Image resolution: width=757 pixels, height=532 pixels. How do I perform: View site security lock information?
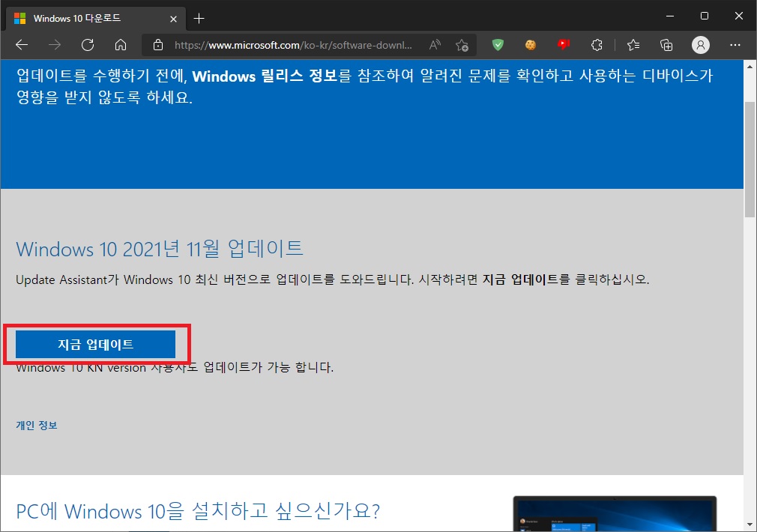pos(158,45)
